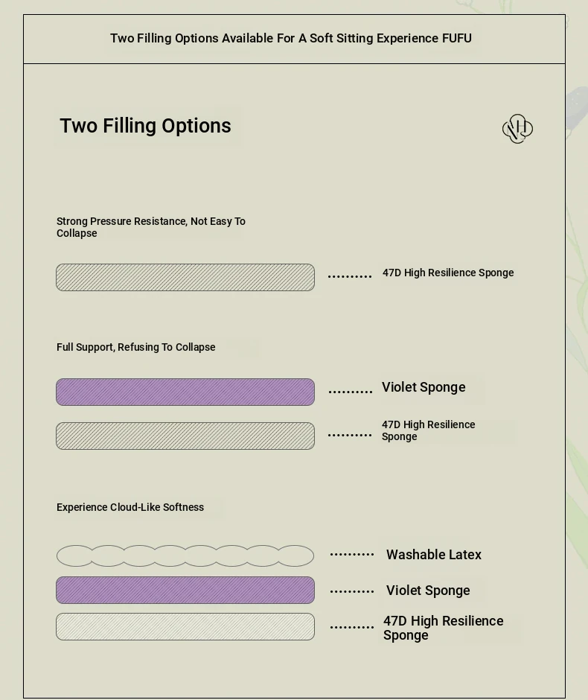
Task: Click the wavy Washable Latex layer illustration
Action: [x=185, y=556]
